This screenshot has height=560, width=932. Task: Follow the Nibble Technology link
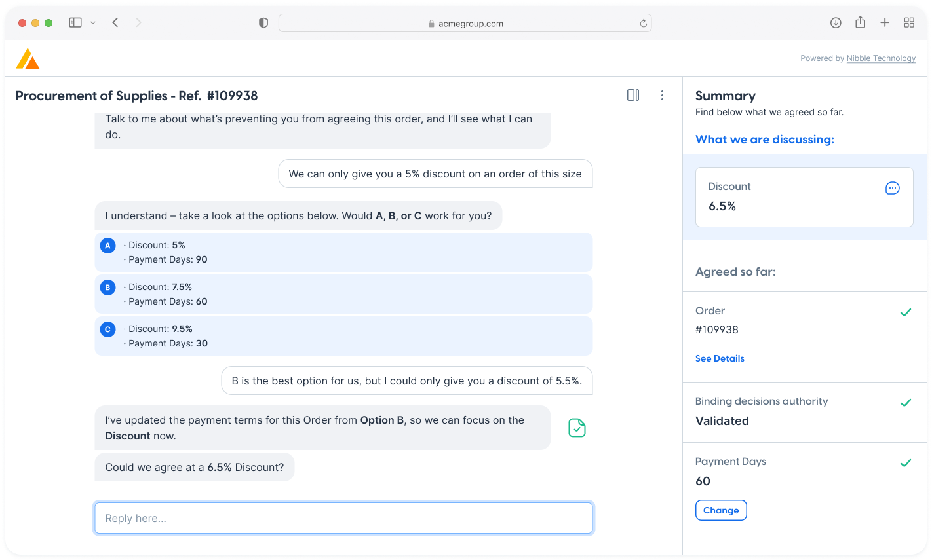coord(881,58)
